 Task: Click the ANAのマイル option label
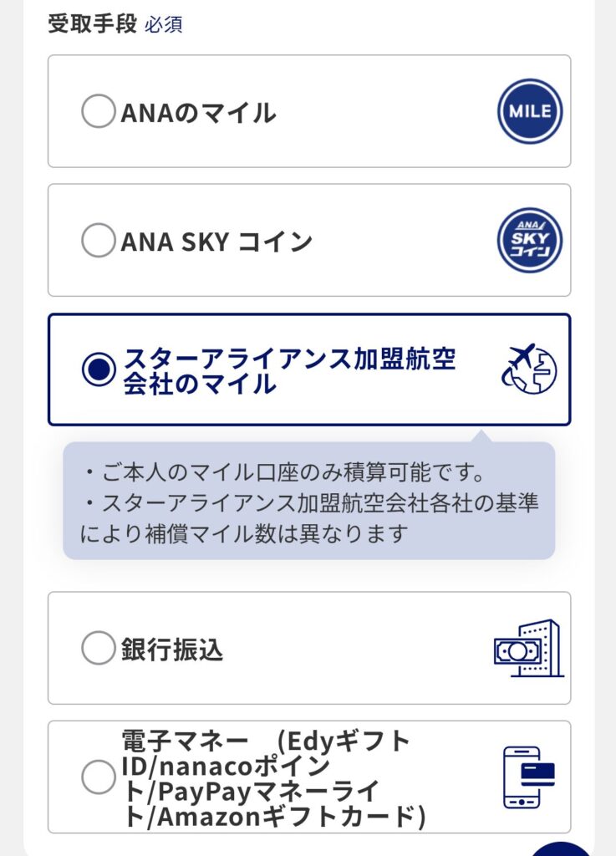tap(198, 113)
